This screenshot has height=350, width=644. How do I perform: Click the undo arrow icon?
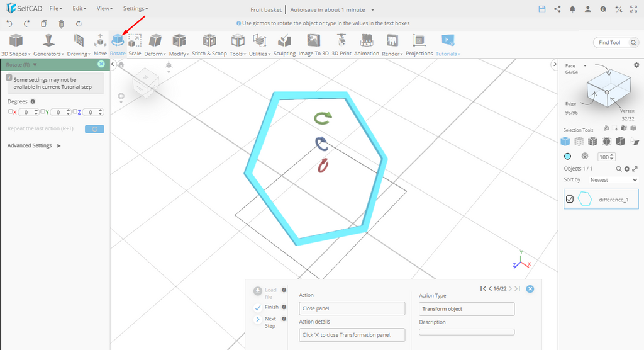[9, 23]
